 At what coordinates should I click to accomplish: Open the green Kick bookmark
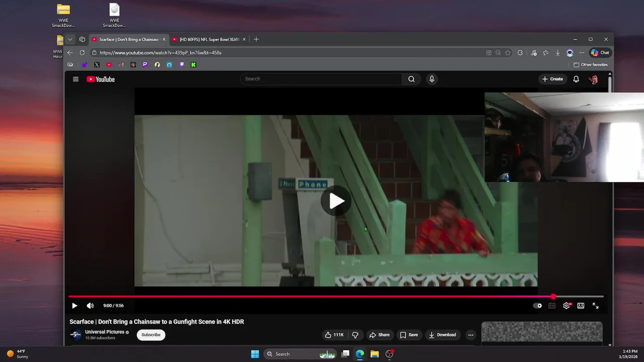coord(194,65)
